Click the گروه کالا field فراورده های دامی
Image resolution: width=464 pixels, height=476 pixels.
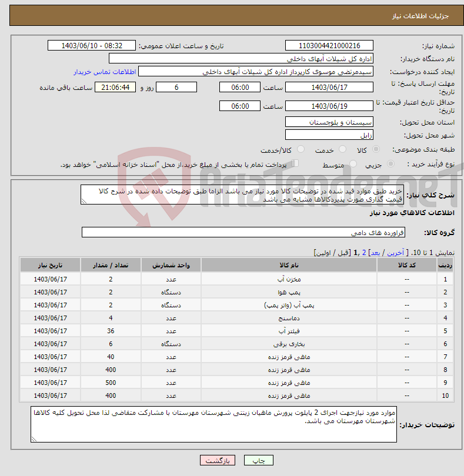(x=243, y=232)
